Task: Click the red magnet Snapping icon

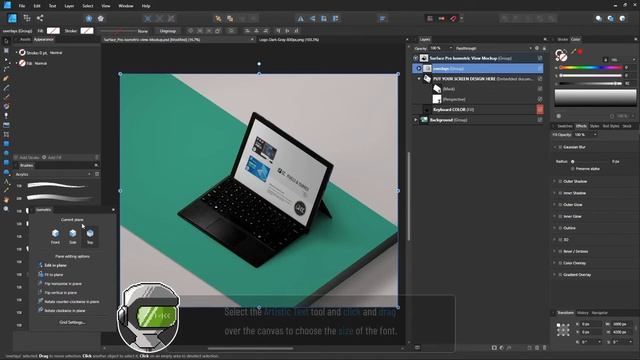Action: [453, 18]
